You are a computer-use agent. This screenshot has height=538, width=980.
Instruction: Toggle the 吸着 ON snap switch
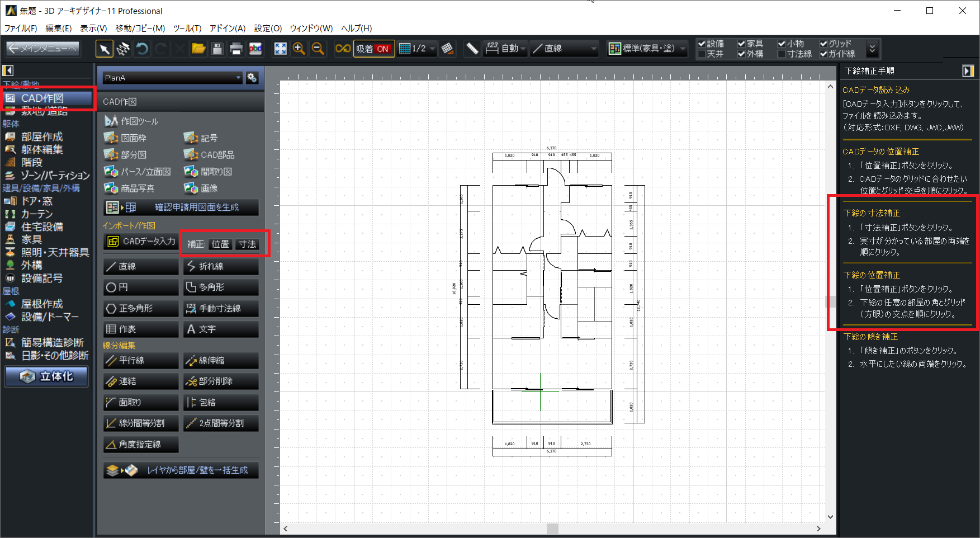tap(373, 49)
